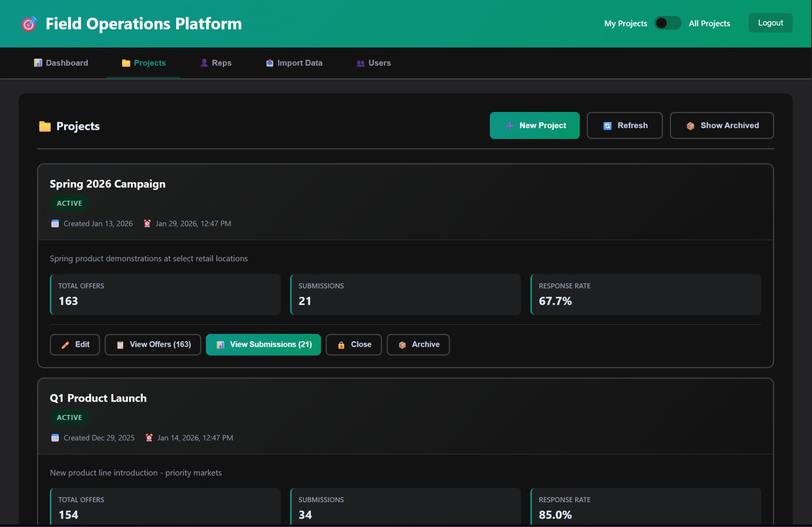Click the Logout button

coord(770,23)
